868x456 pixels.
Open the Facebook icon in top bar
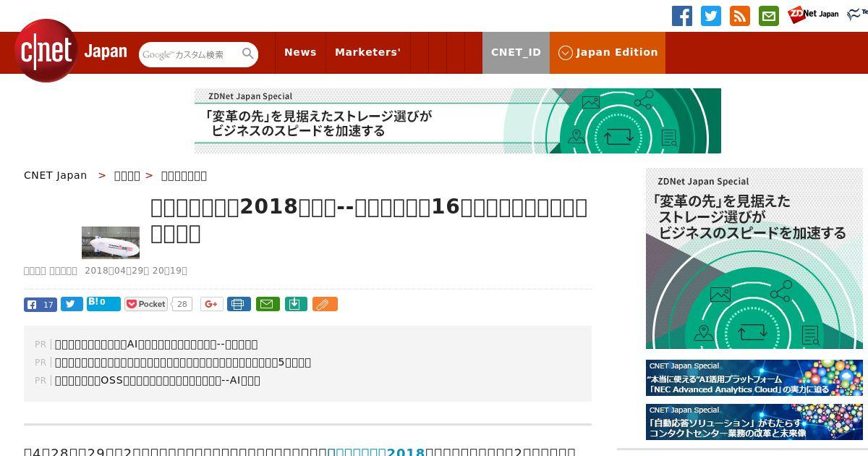coord(682,16)
